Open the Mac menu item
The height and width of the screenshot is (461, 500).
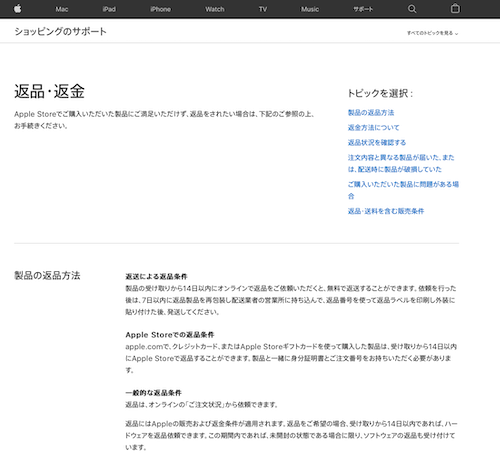62,9
